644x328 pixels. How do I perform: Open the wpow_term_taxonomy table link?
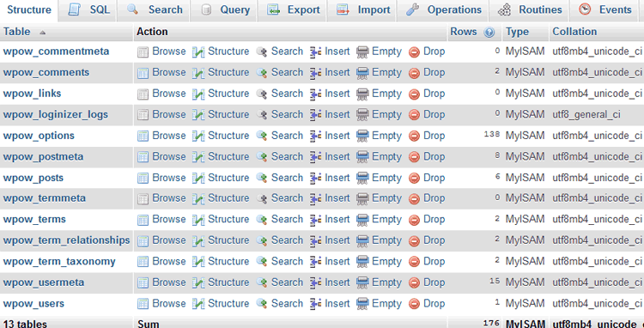(59, 262)
